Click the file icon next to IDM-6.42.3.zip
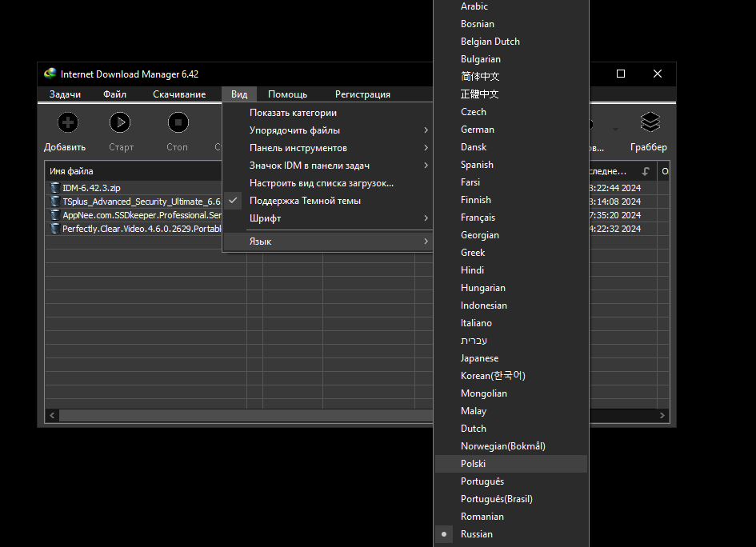This screenshot has height=547, width=756. [55, 187]
